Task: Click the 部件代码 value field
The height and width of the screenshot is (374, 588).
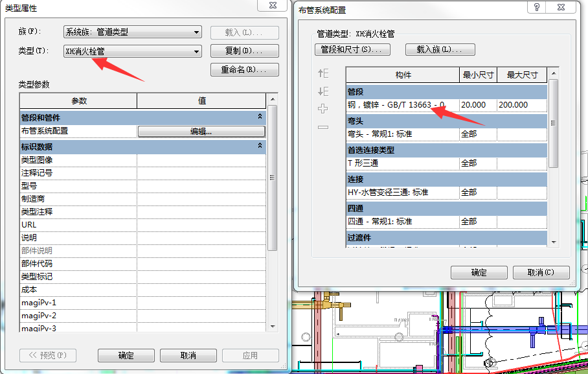Action: pyautogui.click(x=201, y=264)
